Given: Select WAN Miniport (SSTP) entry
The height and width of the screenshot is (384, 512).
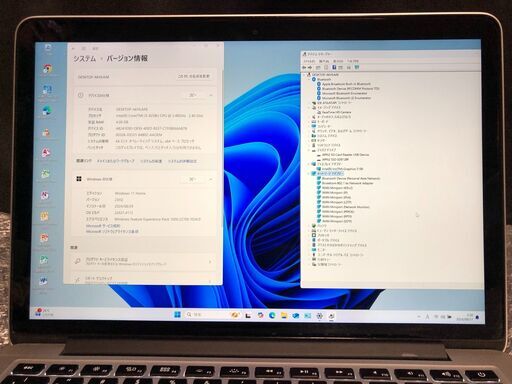Looking at the screenshot, I should (x=337, y=221).
